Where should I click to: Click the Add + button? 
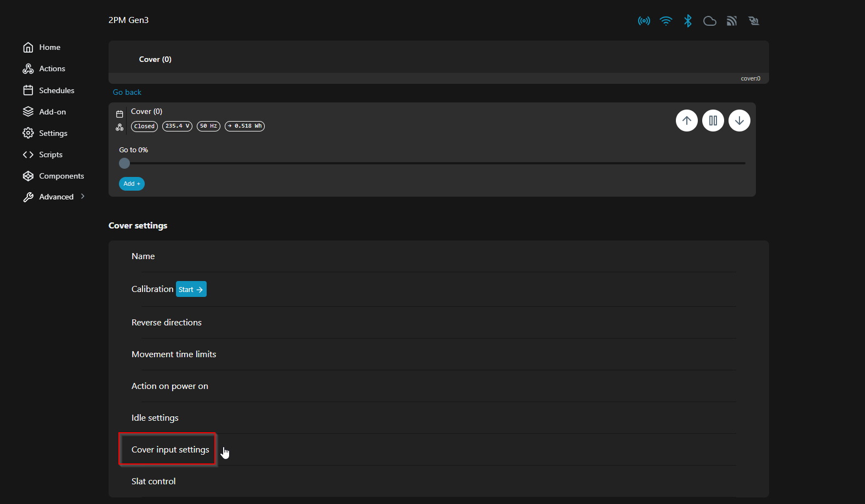(x=132, y=184)
